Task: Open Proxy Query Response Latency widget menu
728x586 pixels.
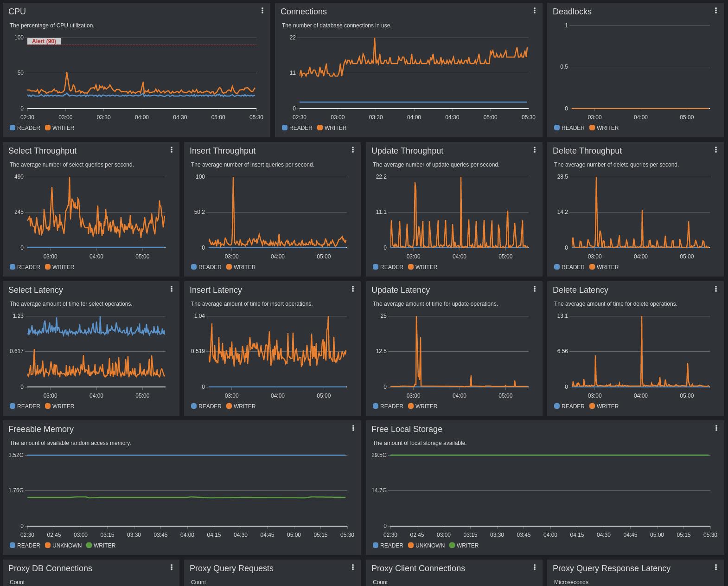Action: (716, 567)
